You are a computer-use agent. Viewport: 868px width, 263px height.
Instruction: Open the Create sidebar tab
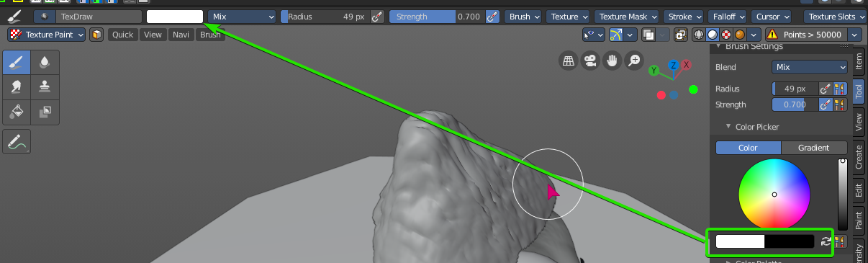[859, 156]
